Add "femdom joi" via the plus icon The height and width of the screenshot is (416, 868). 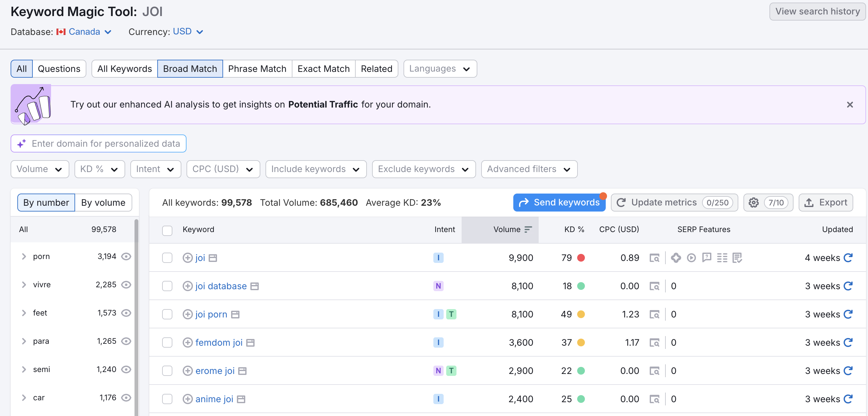click(188, 342)
